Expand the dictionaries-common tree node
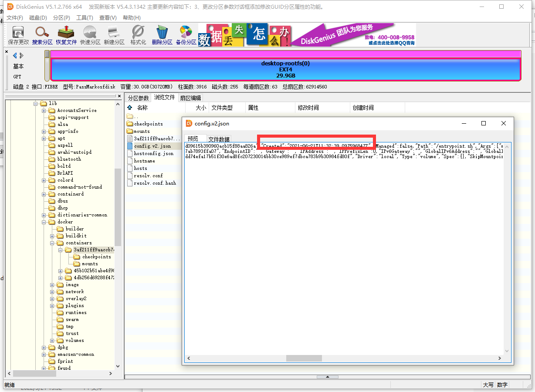535x392 pixels. 44,215
